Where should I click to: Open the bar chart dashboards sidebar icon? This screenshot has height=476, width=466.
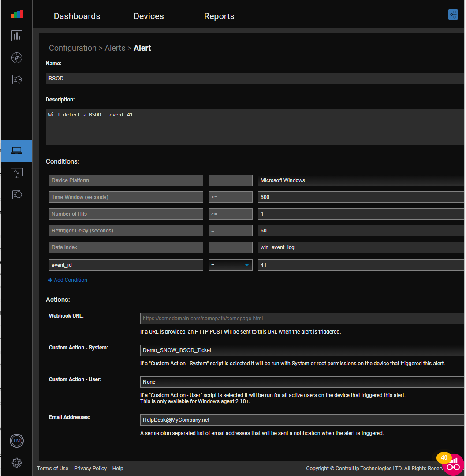pyautogui.click(x=17, y=36)
